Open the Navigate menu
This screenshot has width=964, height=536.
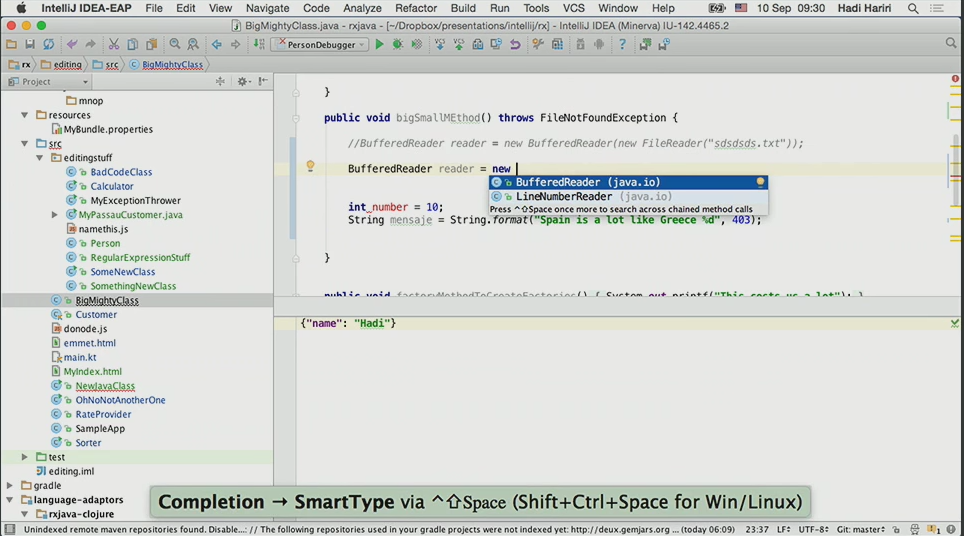267,8
